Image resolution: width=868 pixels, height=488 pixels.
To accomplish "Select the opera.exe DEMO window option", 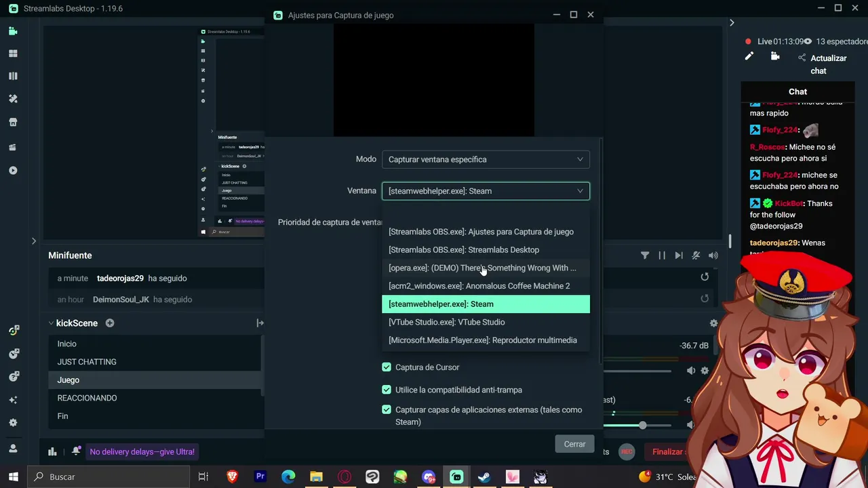I will [486, 268].
